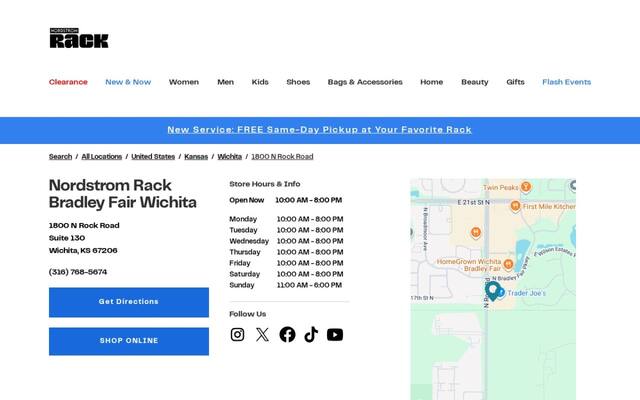This screenshot has width=640, height=400.
Task: Click the teal store location pin on map
Action: 493,290
